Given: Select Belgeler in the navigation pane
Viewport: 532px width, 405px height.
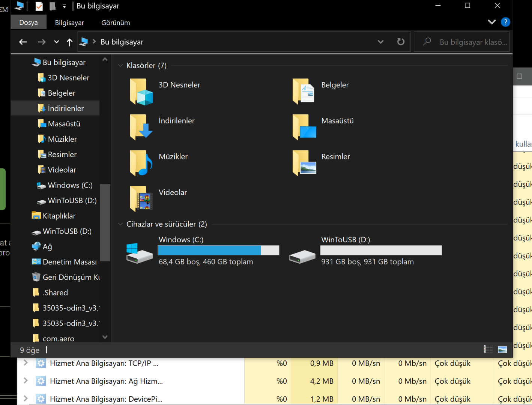Looking at the screenshot, I should [62, 93].
